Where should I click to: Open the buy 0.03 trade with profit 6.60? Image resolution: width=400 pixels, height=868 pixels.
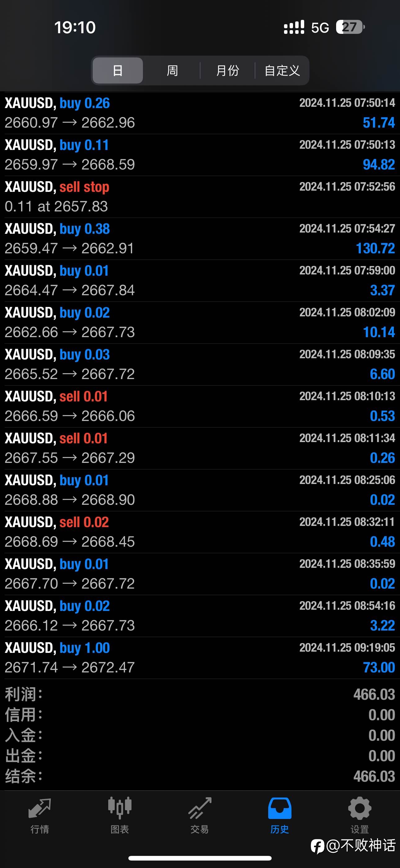(200, 364)
